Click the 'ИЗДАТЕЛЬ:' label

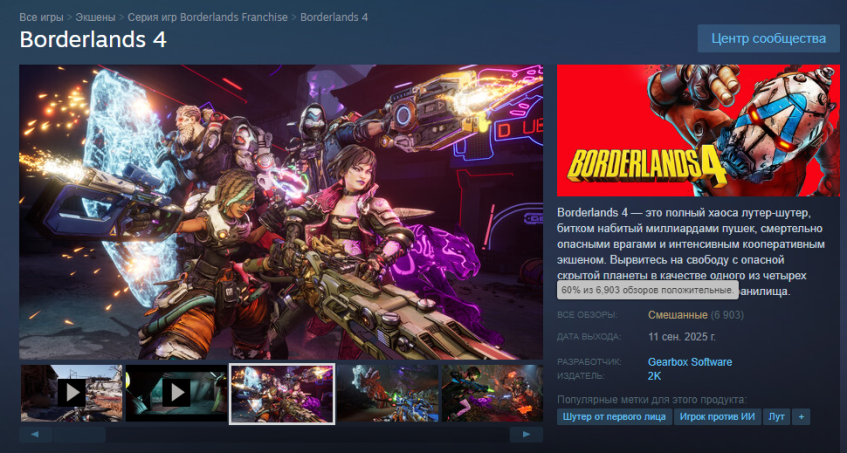[x=581, y=376]
